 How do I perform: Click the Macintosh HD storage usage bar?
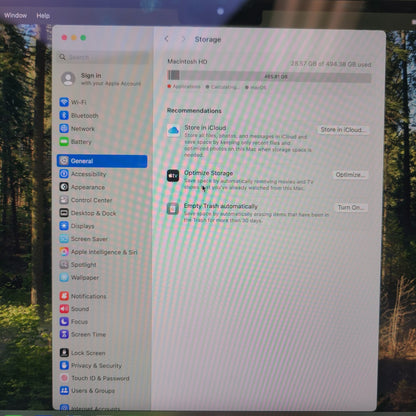pos(269,76)
